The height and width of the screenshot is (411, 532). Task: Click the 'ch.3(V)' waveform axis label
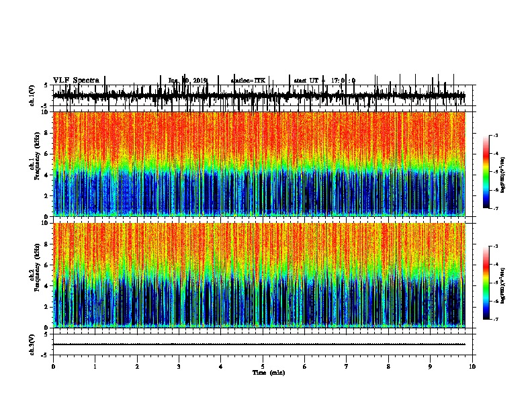(x=32, y=345)
